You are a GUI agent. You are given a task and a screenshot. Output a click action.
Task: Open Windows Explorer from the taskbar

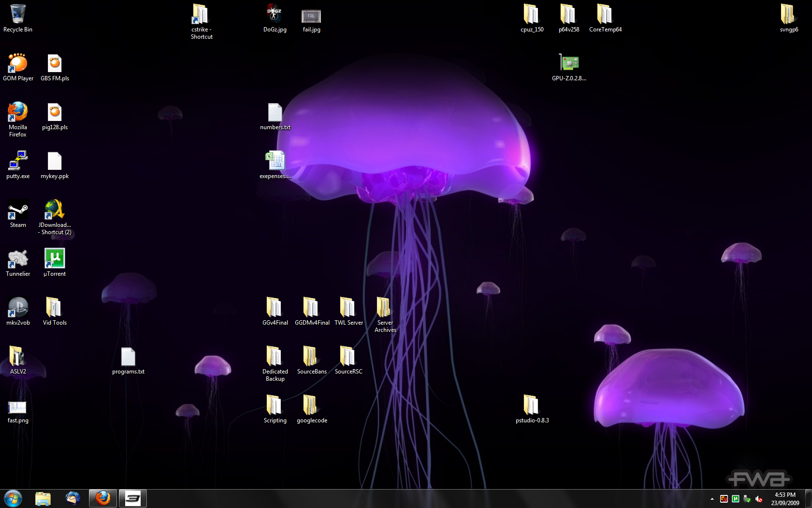43,498
